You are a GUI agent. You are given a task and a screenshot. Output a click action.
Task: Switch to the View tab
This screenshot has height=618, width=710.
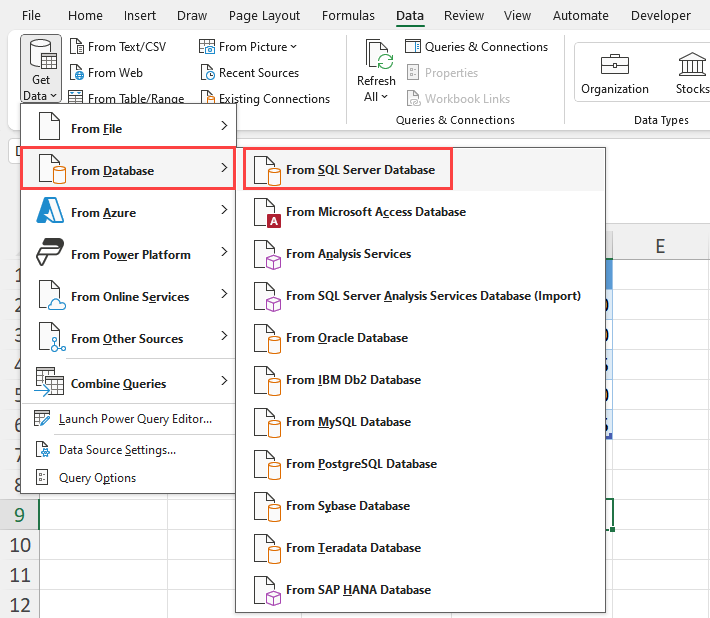click(x=517, y=15)
